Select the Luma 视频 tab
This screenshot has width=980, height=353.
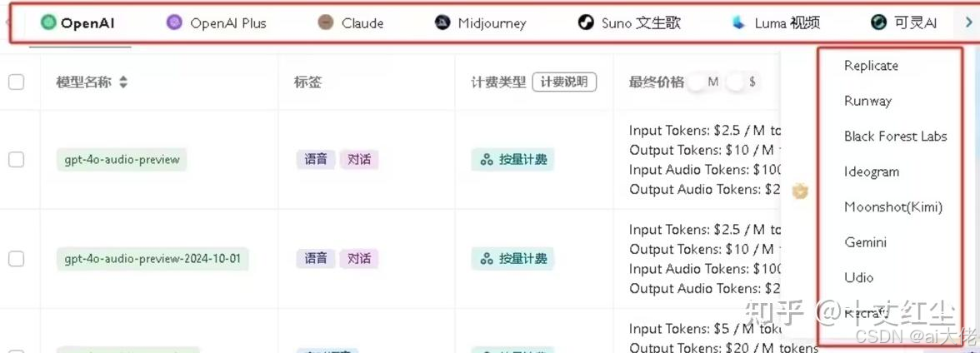(x=776, y=24)
